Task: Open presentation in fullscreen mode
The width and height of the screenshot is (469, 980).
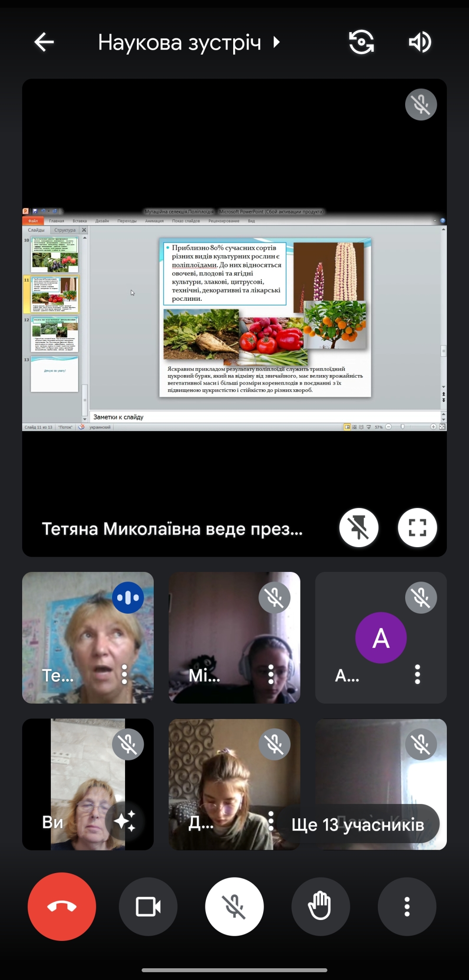Action: [417, 528]
